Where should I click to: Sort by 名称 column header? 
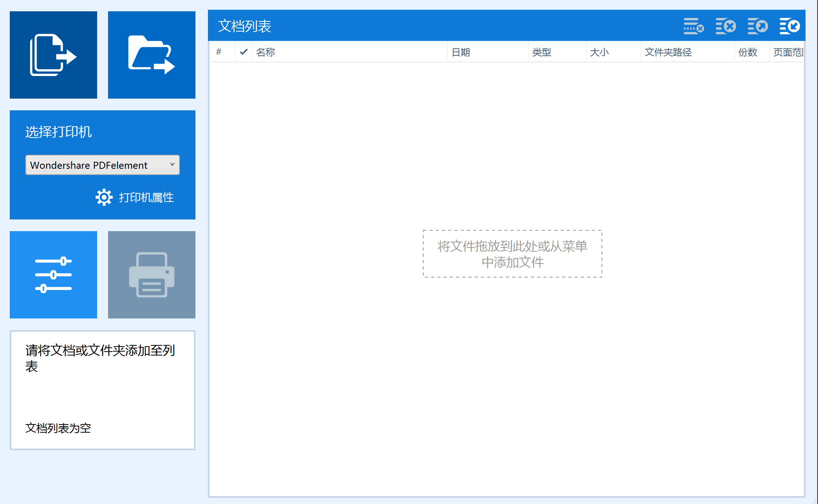tap(266, 52)
